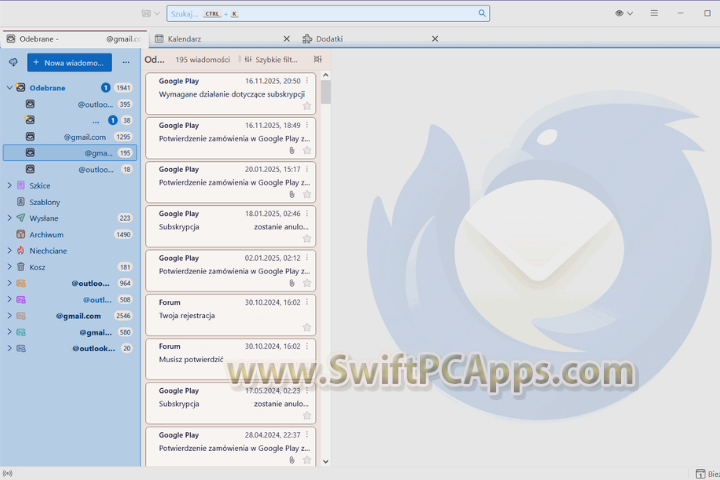
Task: Click the Get Messages cloud download icon
Action: [13, 62]
